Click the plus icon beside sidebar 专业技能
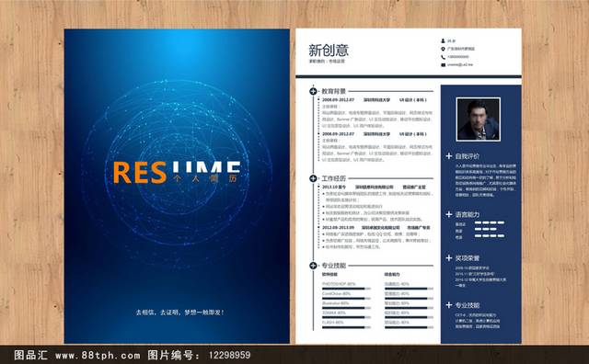The image size is (589, 364). (x=449, y=305)
